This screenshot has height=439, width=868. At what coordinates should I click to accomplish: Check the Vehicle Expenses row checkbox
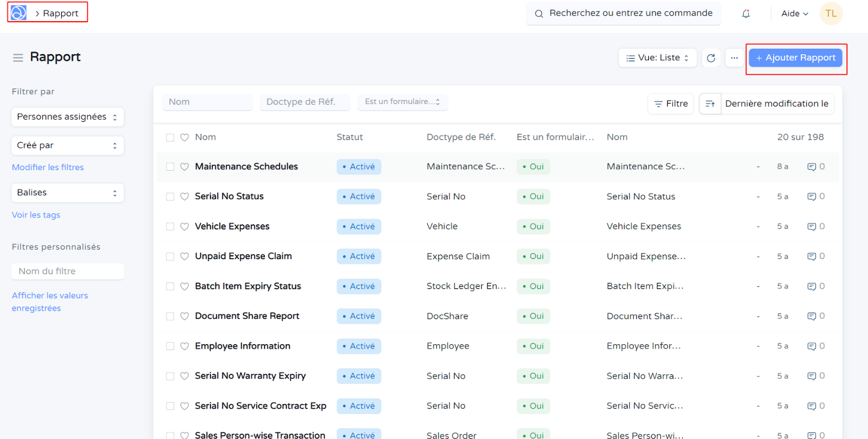[170, 227]
